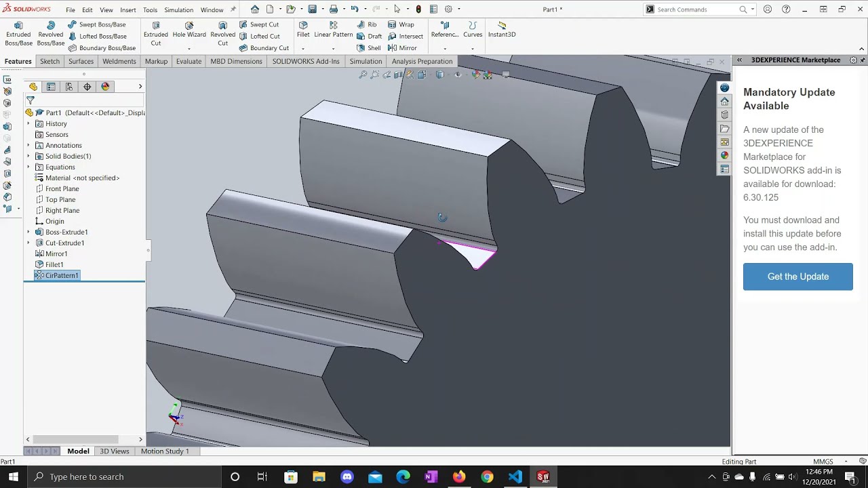Screen dimensions: 868x488
Task: Open the Hole Wizard dropdown arrow
Action: click(x=189, y=49)
